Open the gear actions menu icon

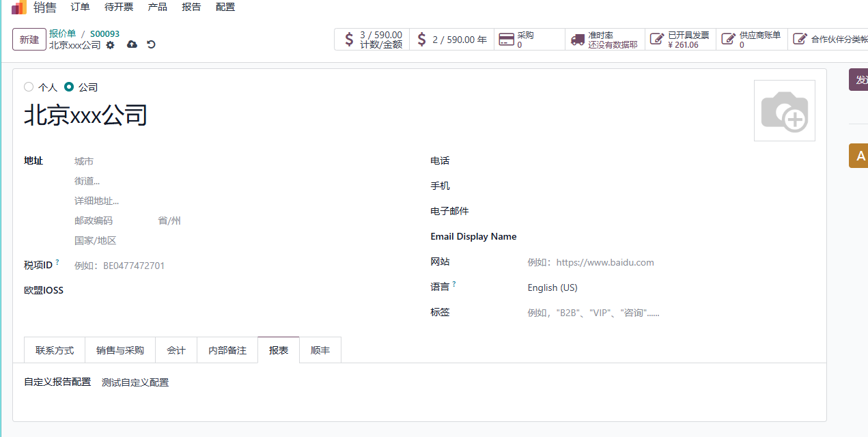pyautogui.click(x=111, y=45)
